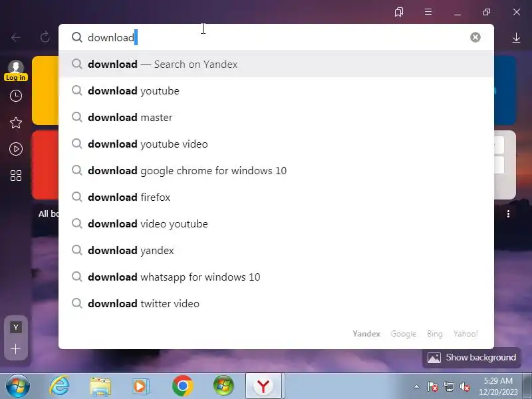Viewport: 532px width, 399px height.
Task: Choose the 'download yandex' suggestion
Action: coord(276,251)
